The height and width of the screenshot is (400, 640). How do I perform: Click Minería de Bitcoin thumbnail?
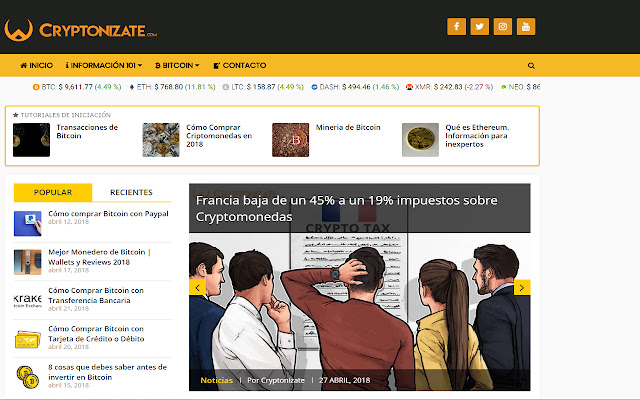pos(291,140)
